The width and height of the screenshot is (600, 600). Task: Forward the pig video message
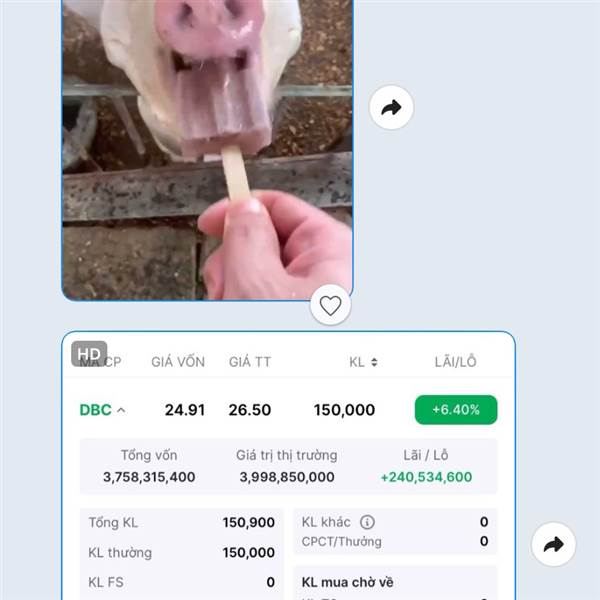coord(391,108)
